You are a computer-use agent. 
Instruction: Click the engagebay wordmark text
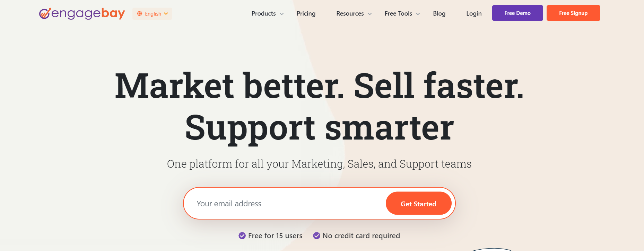[88, 14]
